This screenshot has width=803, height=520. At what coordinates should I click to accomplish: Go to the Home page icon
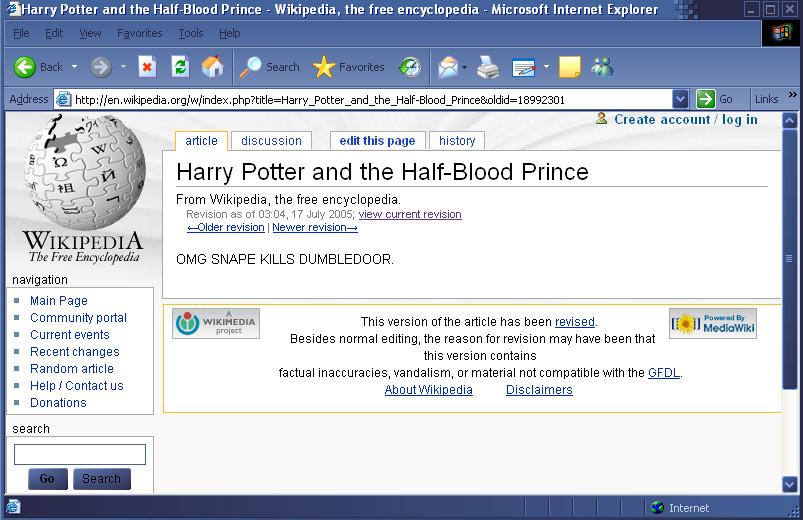coord(213,67)
